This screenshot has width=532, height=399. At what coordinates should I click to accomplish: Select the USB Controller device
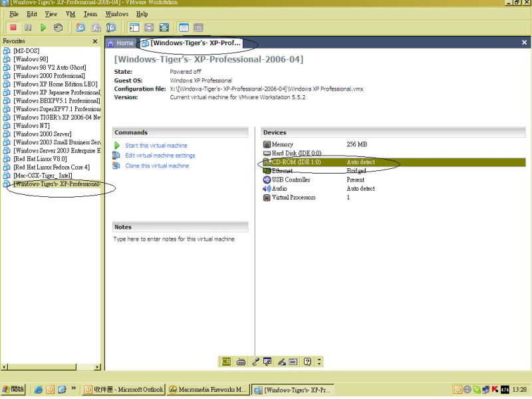[394, 180]
